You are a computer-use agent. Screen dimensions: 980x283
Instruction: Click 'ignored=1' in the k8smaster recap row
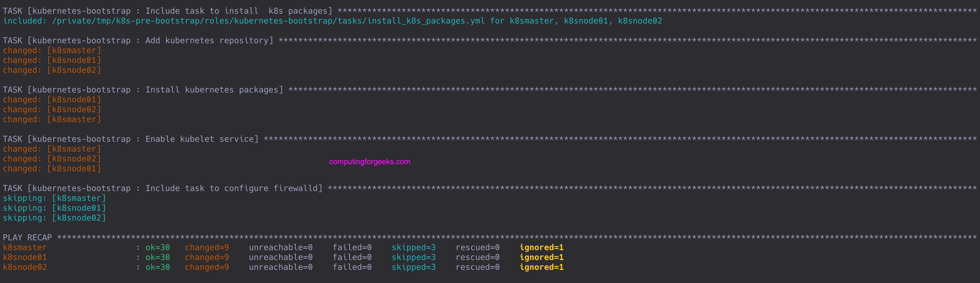(x=542, y=248)
